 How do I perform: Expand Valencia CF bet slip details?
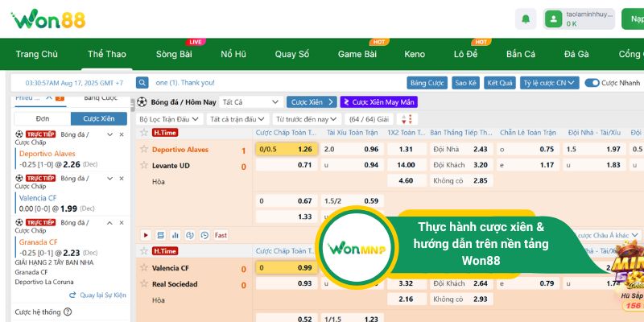109,178
